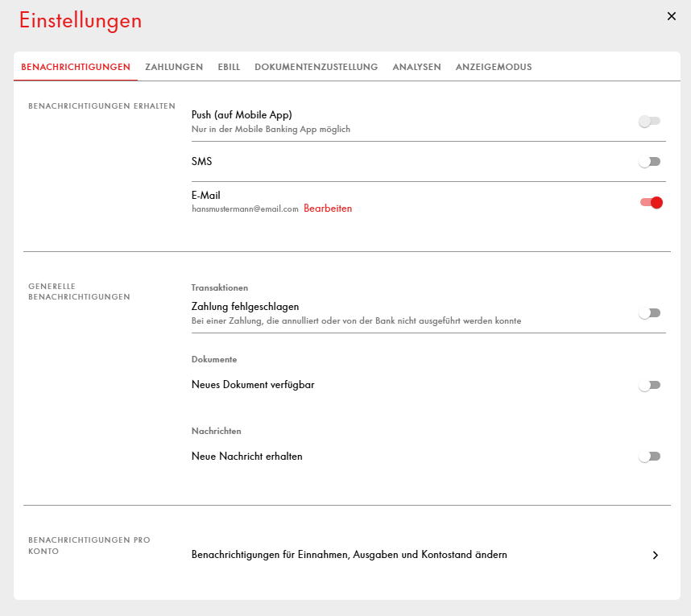Expand account notifications via the chevron arrow
This screenshot has width=691, height=616.
[x=656, y=555]
